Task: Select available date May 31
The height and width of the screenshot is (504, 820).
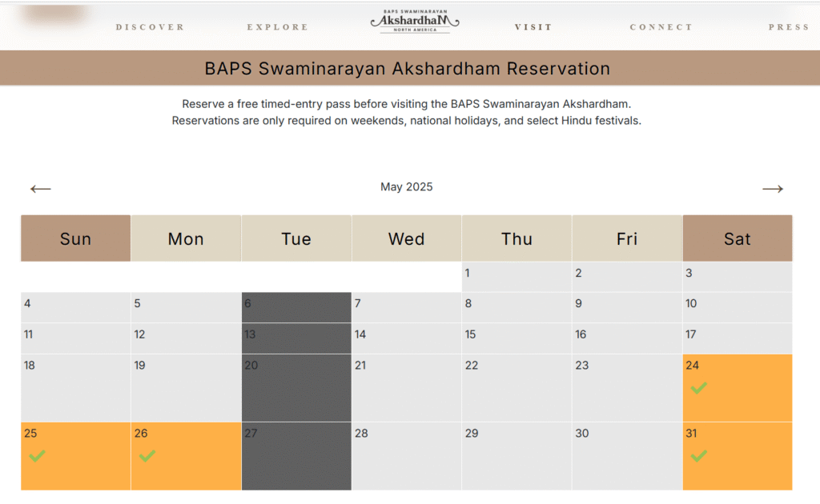Action: (x=738, y=456)
